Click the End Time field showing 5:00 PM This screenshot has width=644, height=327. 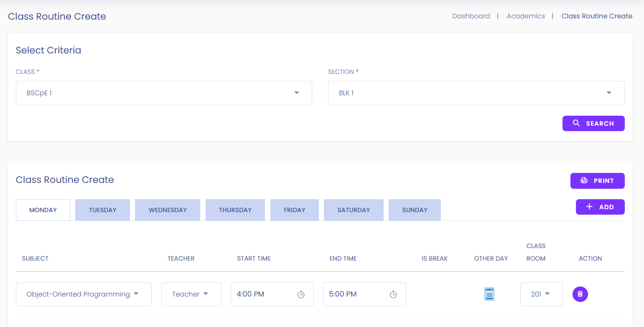(364, 294)
